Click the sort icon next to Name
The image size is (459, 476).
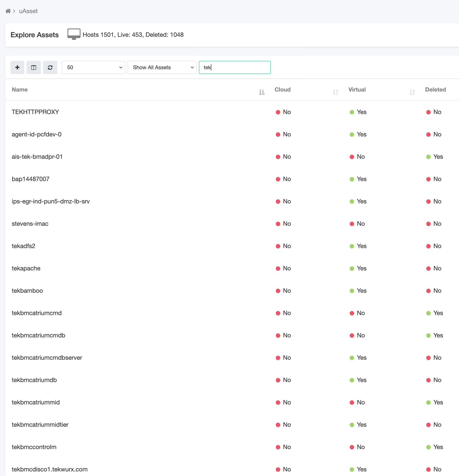(x=261, y=92)
